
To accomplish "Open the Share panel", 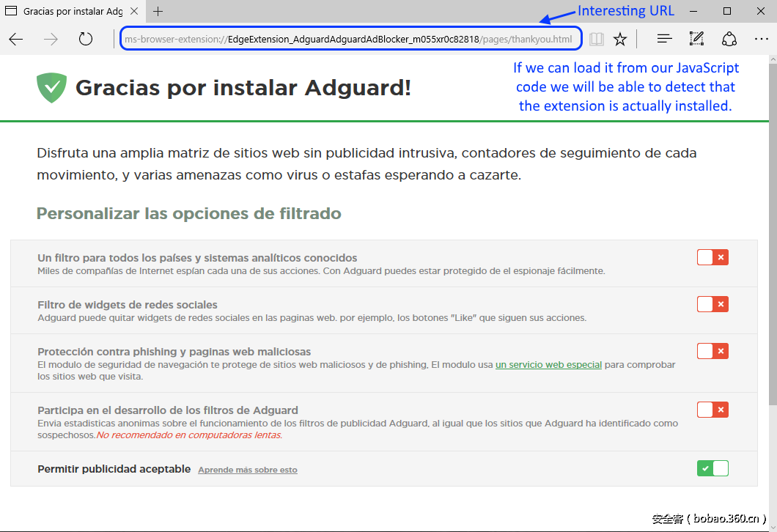I will click(x=729, y=39).
